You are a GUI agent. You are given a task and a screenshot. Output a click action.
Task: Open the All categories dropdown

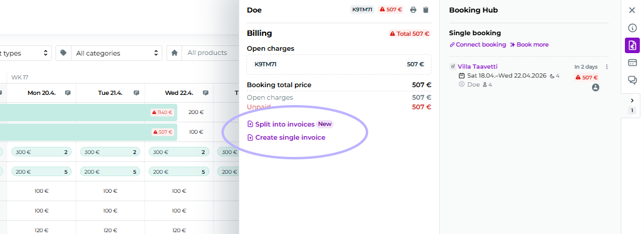[x=116, y=53]
